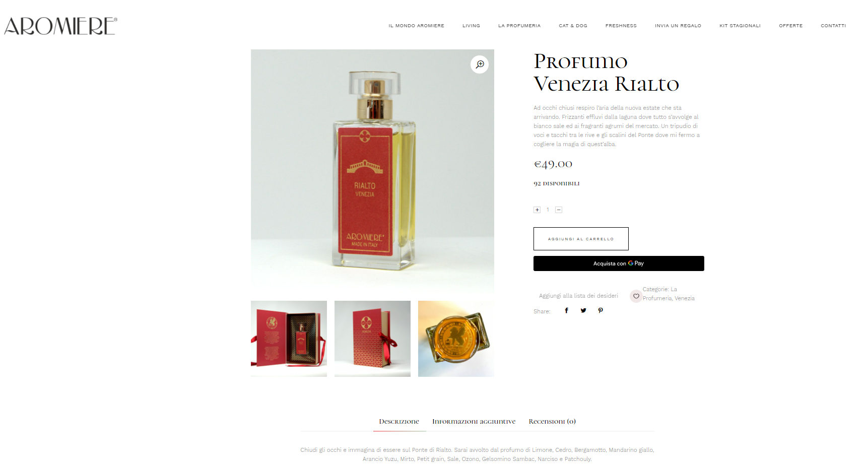The width and height of the screenshot is (868, 467).
Task: Increase quantity with plus button
Action: 537,210
